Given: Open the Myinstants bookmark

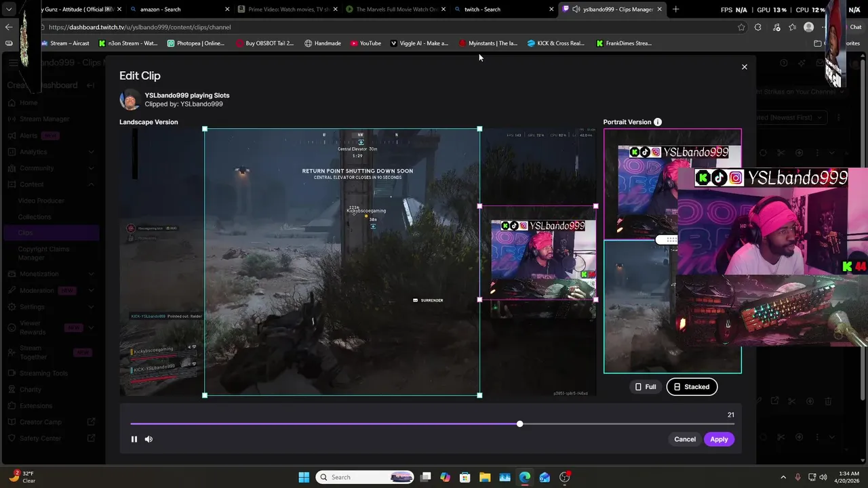Looking at the screenshot, I should click(x=488, y=43).
